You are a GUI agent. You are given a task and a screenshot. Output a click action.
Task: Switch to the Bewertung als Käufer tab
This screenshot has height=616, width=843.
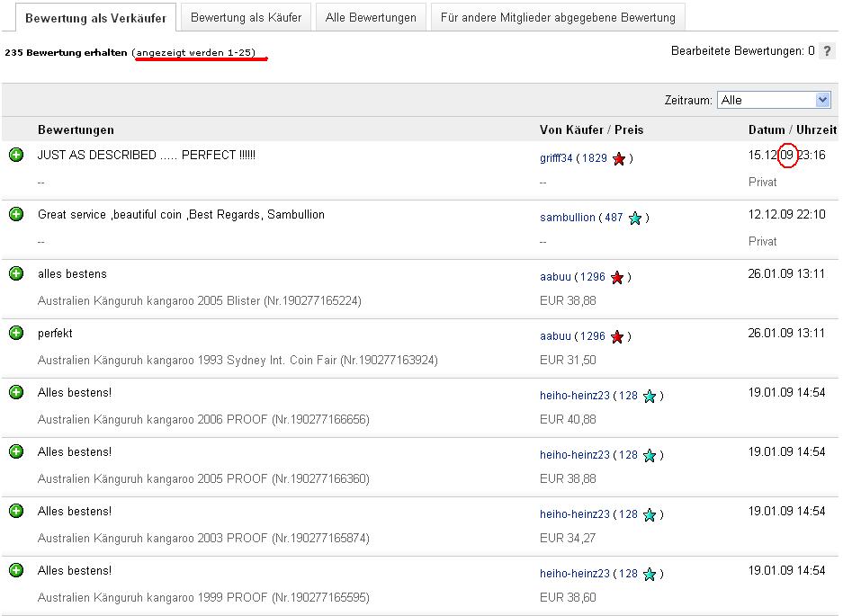(x=246, y=17)
